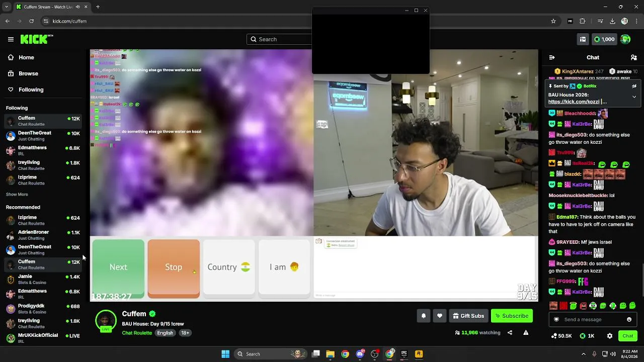Open the chat emoji picker

click(629, 319)
